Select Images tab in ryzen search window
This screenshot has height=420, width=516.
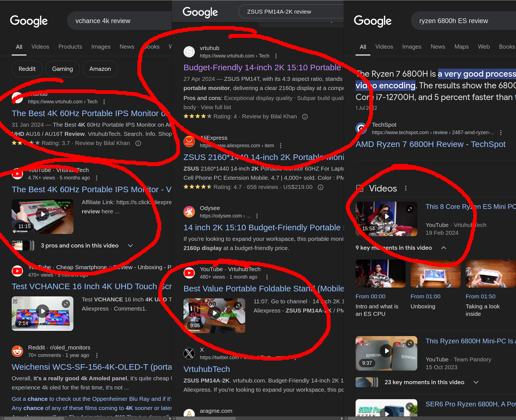point(412,47)
